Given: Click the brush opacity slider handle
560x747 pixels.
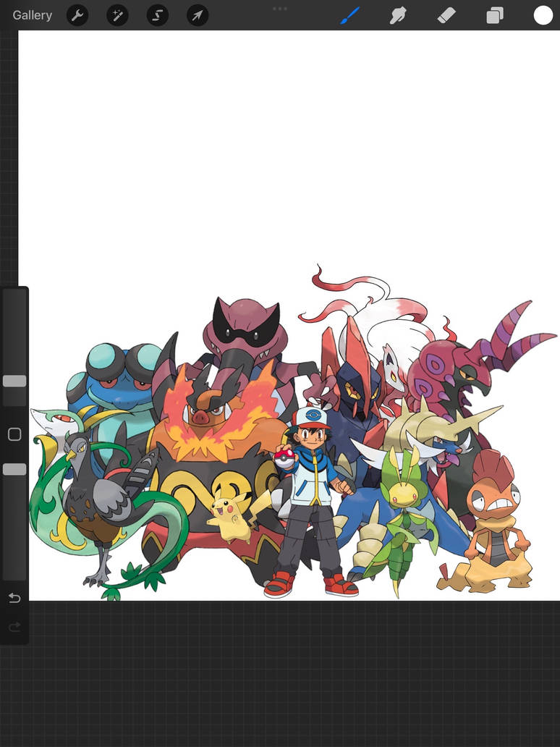Looking at the screenshot, I should coord(14,469).
